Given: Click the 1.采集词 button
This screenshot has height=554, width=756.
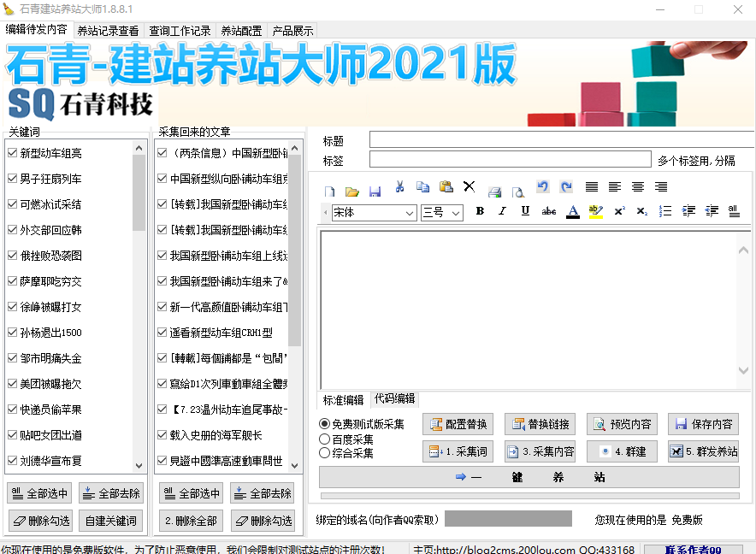Looking at the screenshot, I should (x=458, y=451).
